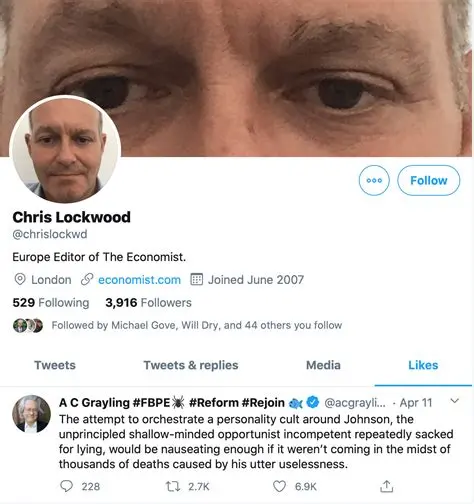Like the tweet with the heart icon
474x504 pixels.
[279, 487]
